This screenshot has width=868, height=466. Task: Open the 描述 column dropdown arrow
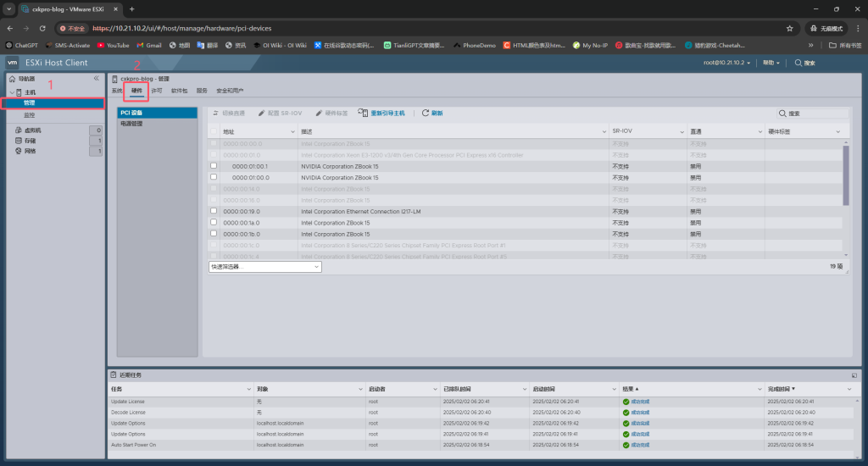[604, 131]
